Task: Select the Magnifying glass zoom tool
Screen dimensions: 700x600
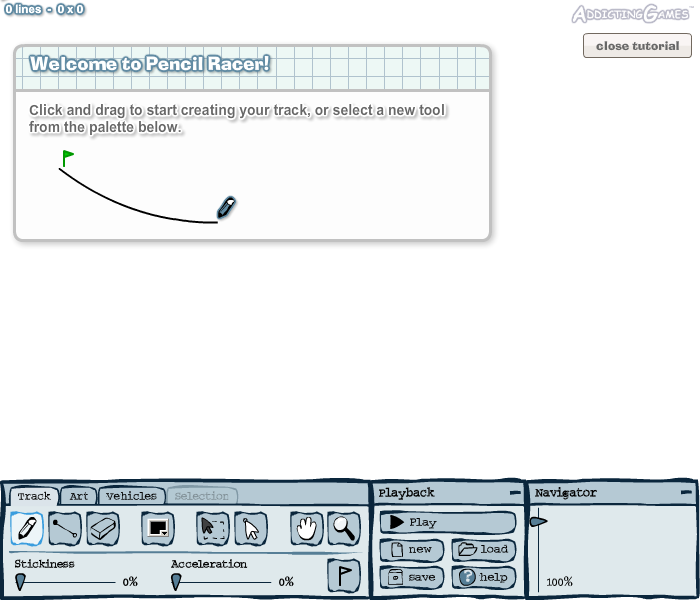Action: tap(344, 529)
